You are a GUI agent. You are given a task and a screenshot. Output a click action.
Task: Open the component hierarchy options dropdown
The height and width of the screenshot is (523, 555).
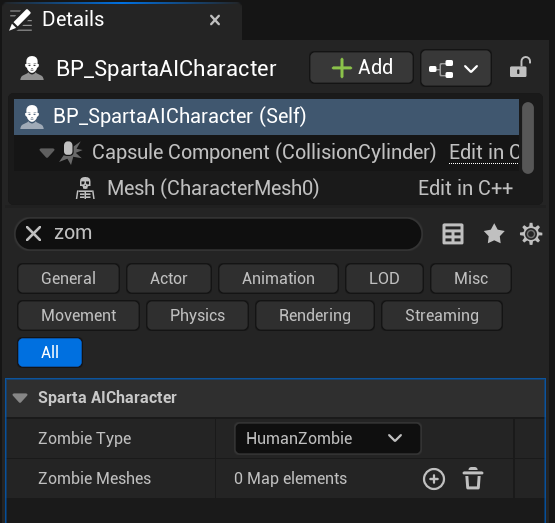point(456,68)
